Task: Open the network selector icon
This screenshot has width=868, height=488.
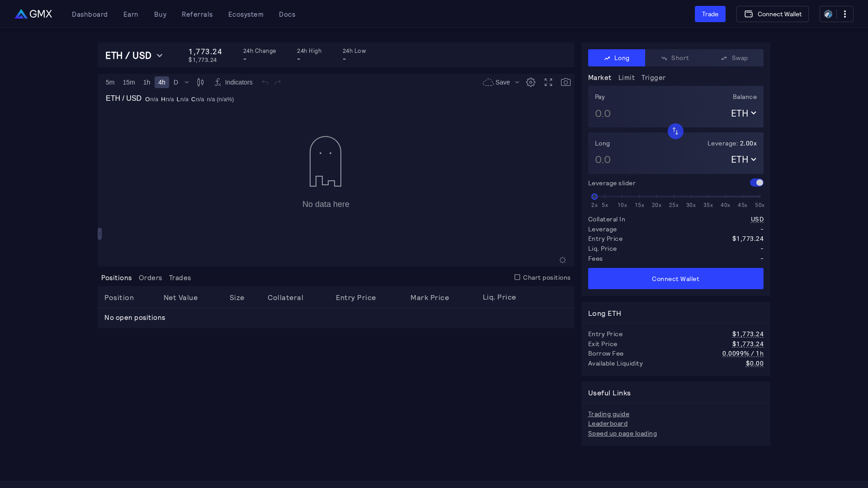Action: (x=828, y=14)
